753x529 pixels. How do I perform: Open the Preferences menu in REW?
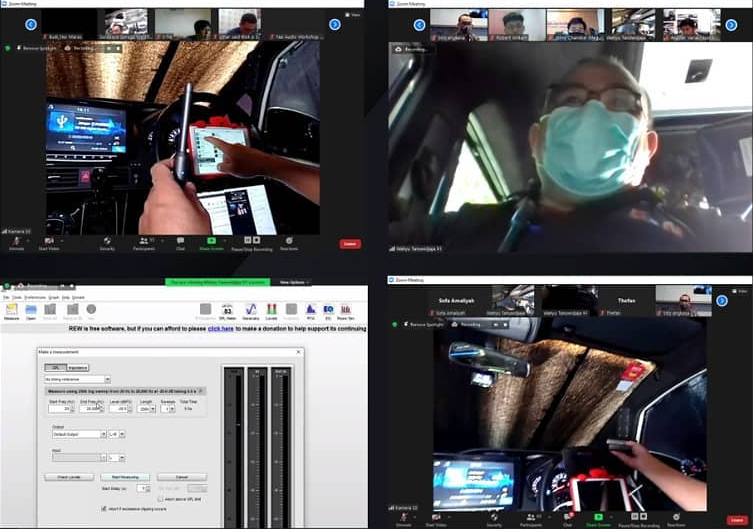pyautogui.click(x=35, y=297)
